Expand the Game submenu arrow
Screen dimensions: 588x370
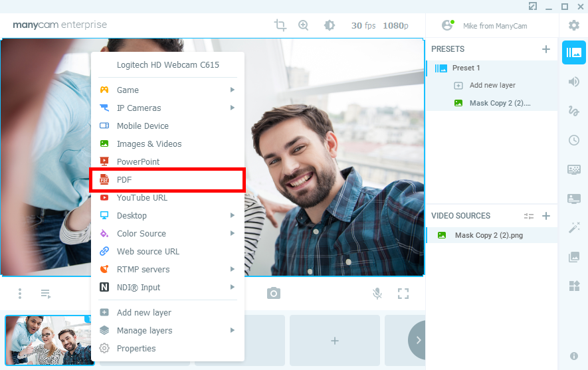233,90
